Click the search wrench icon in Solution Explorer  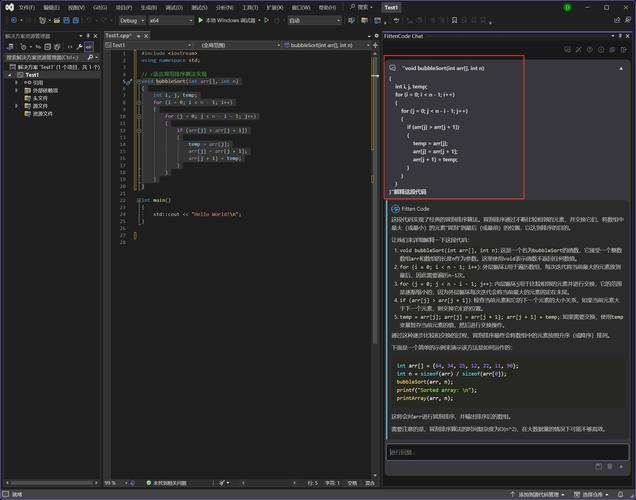pyautogui.click(x=92, y=57)
